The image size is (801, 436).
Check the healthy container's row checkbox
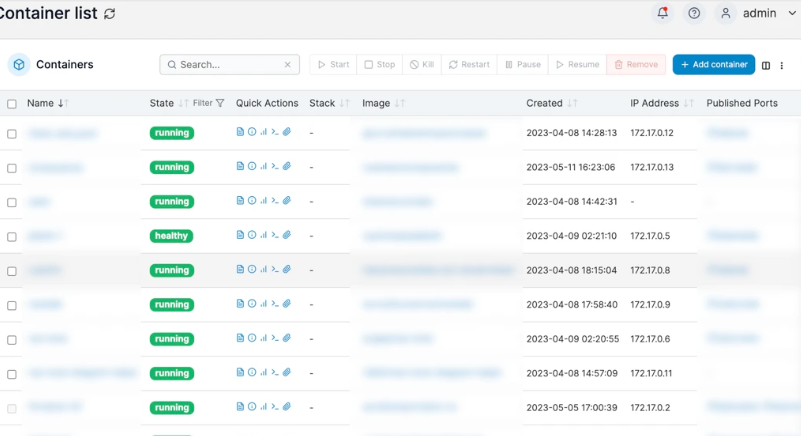[12, 237]
